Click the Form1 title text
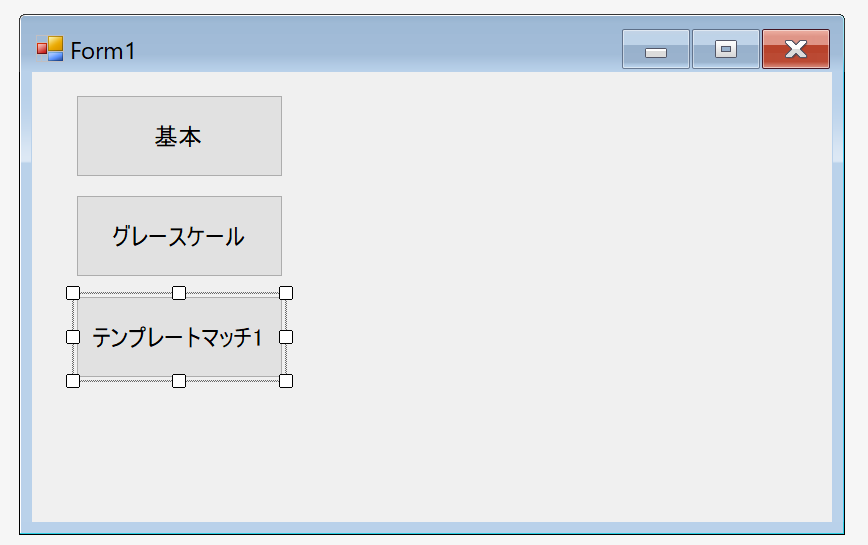The image size is (868, 545). [102, 51]
